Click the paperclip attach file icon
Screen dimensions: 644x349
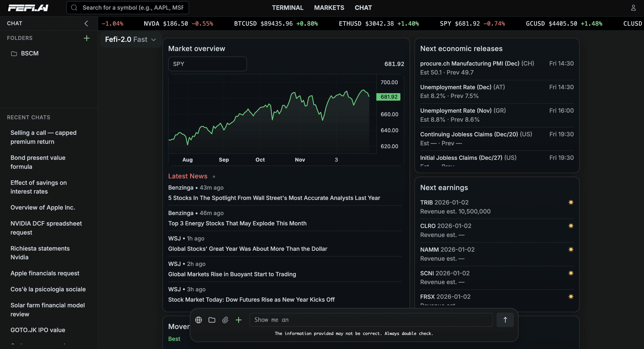click(225, 320)
